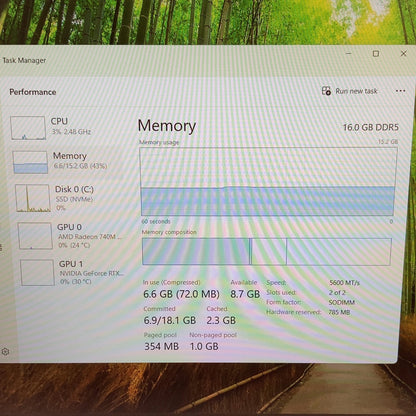The height and width of the screenshot is (416, 416).
Task: Click the in-use section of memory composition
Action: pos(196,252)
